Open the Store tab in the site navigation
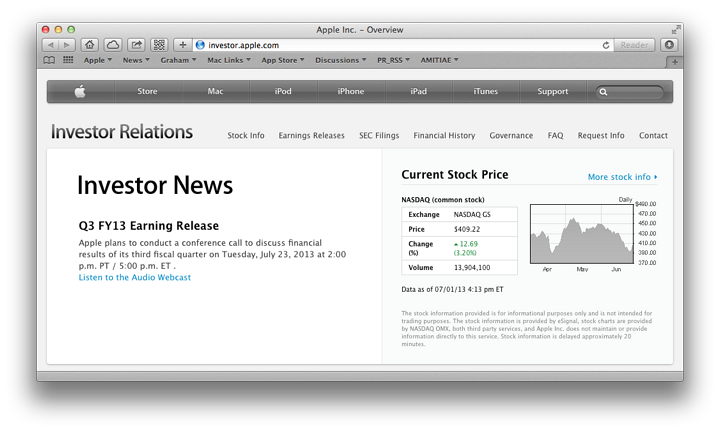Image resolution: width=720 pixels, height=432 pixels. pyautogui.click(x=147, y=91)
